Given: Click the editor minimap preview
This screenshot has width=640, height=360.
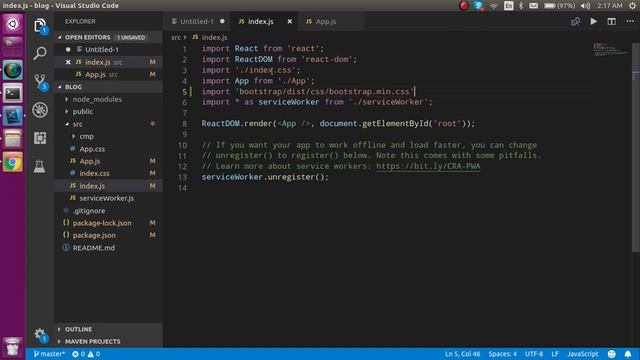Looking at the screenshot, I should (x=610, y=49).
